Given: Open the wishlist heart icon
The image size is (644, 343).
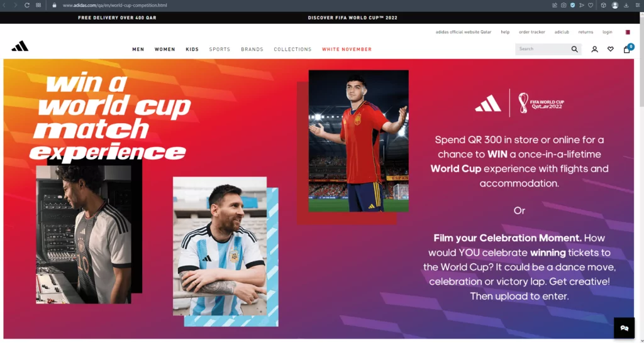Looking at the screenshot, I should 610,49.
